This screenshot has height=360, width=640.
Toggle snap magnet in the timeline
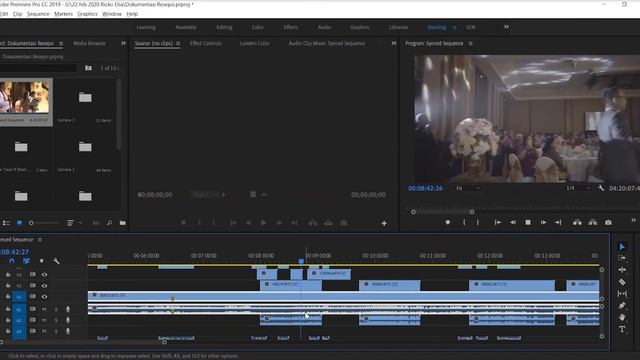click(11, 261)
